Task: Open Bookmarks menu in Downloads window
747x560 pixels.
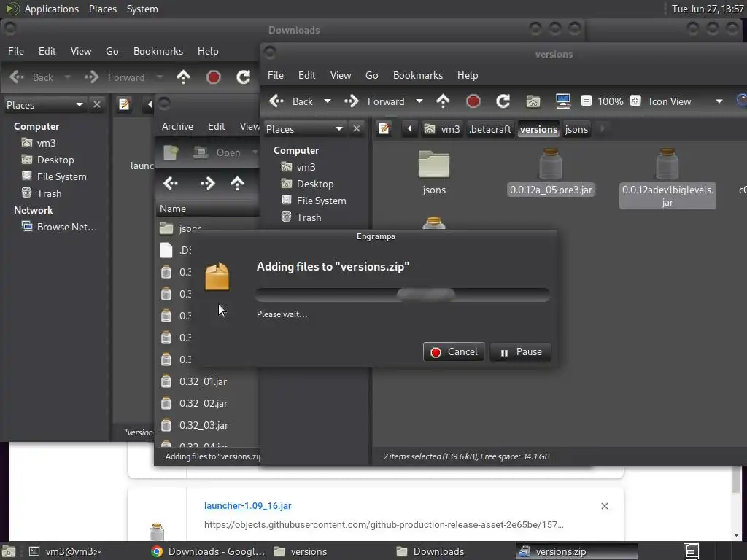Action: tap(158, 51)
